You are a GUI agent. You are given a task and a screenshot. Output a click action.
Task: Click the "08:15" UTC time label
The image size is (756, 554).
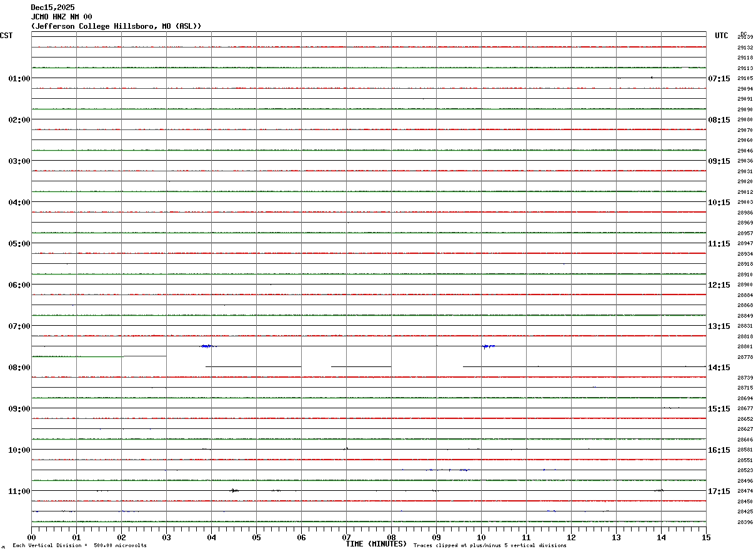click(x=719, y=119)
